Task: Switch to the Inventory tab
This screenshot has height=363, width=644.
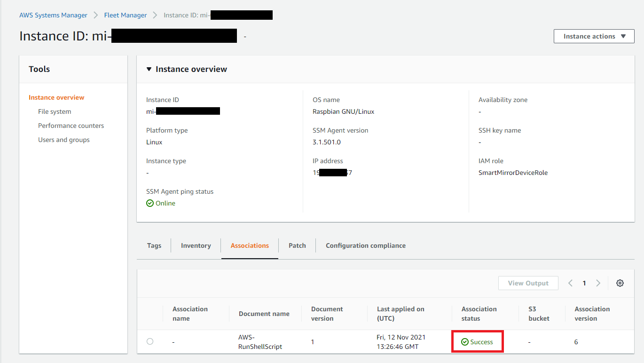Action: coord(196,245)
